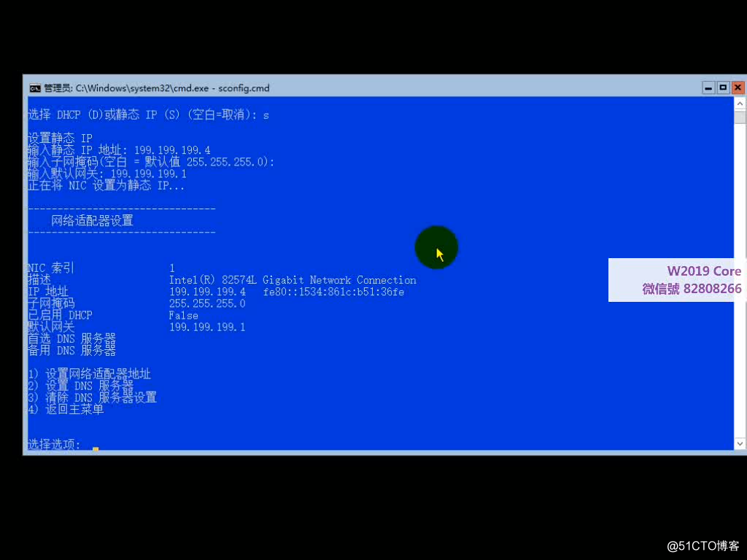Click IP address value in adapter table

[x=207, y=292]
